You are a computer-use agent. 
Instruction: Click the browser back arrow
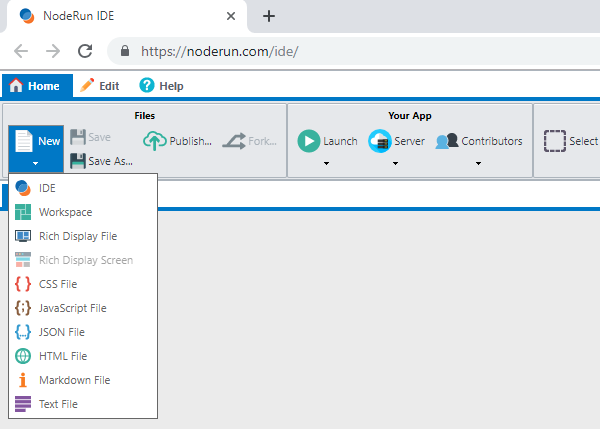point(21,51)
